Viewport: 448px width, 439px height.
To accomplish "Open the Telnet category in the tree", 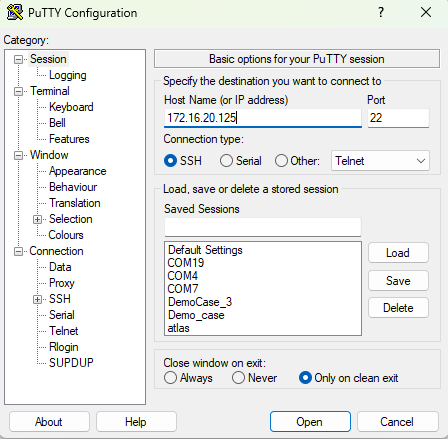I will [64, 331].
